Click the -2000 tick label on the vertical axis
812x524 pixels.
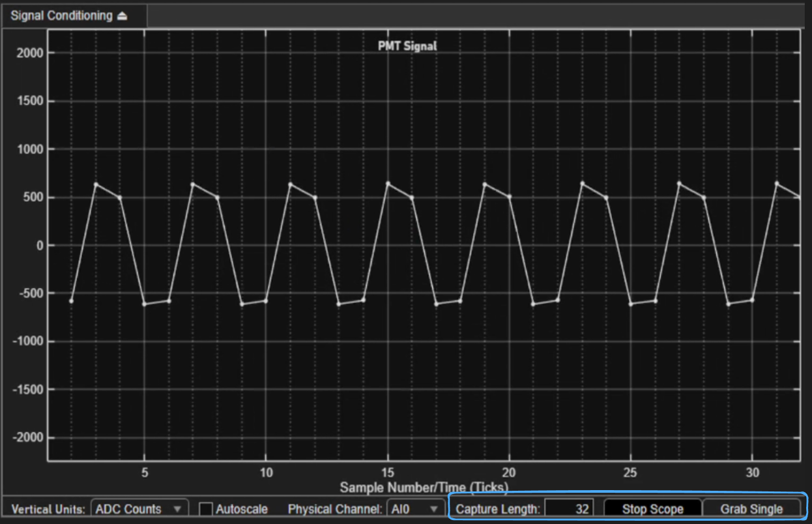pos(27,438)
